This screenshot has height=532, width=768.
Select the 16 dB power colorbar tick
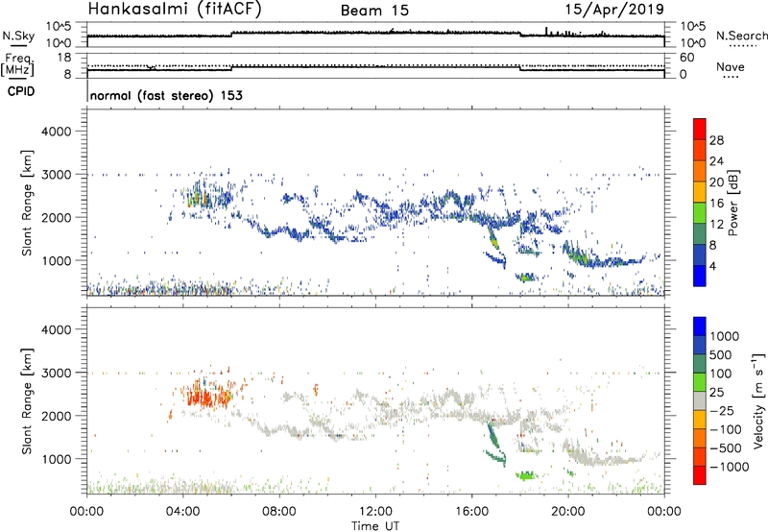tap(716, 204)
